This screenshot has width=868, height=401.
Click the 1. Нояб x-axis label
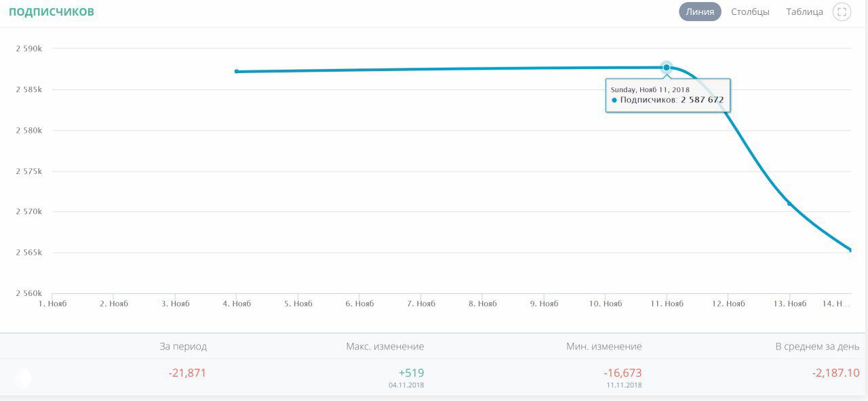point(52,303)
